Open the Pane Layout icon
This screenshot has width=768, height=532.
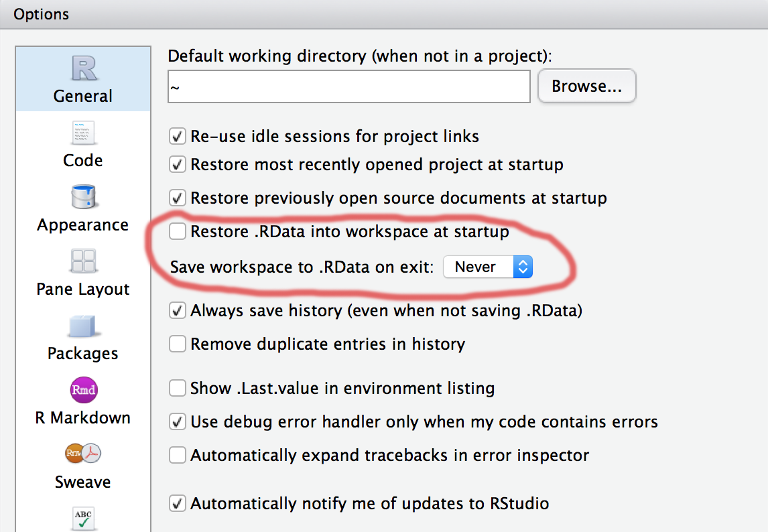83,261
